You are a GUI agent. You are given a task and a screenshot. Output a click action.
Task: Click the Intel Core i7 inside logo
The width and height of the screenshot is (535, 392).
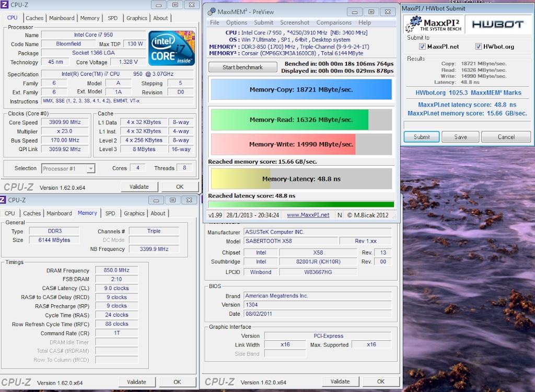(171, 48)
